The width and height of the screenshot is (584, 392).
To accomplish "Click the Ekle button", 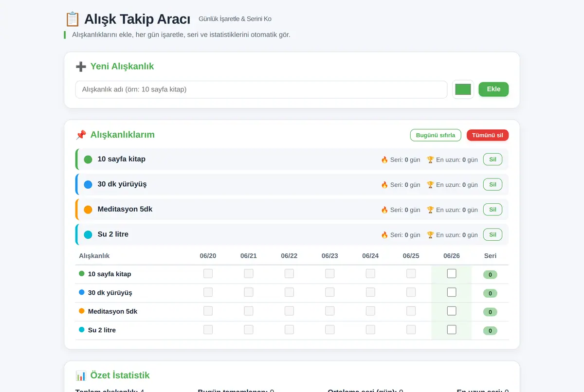I will [x=493, y=89].
